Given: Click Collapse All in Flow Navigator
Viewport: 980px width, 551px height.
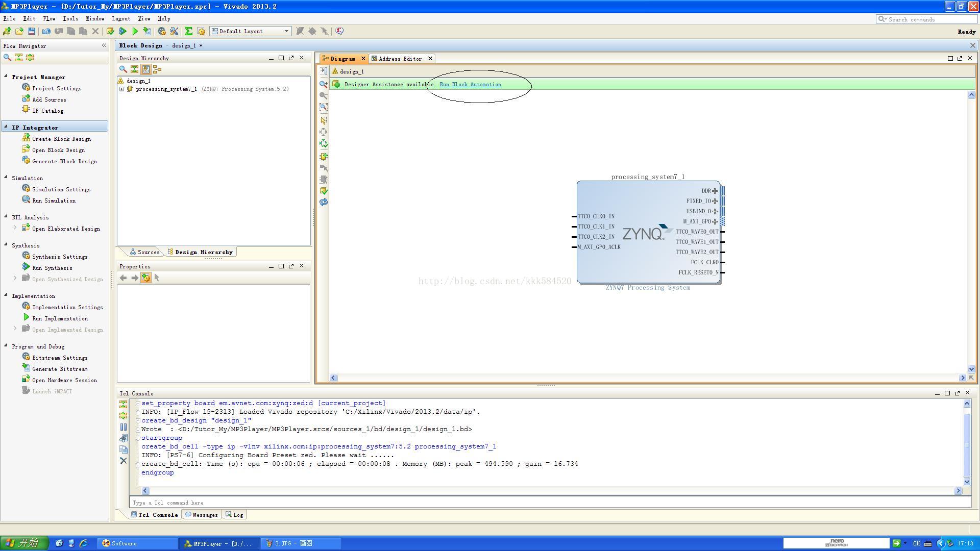Looking at the screenshot, I should click(18, 57).
